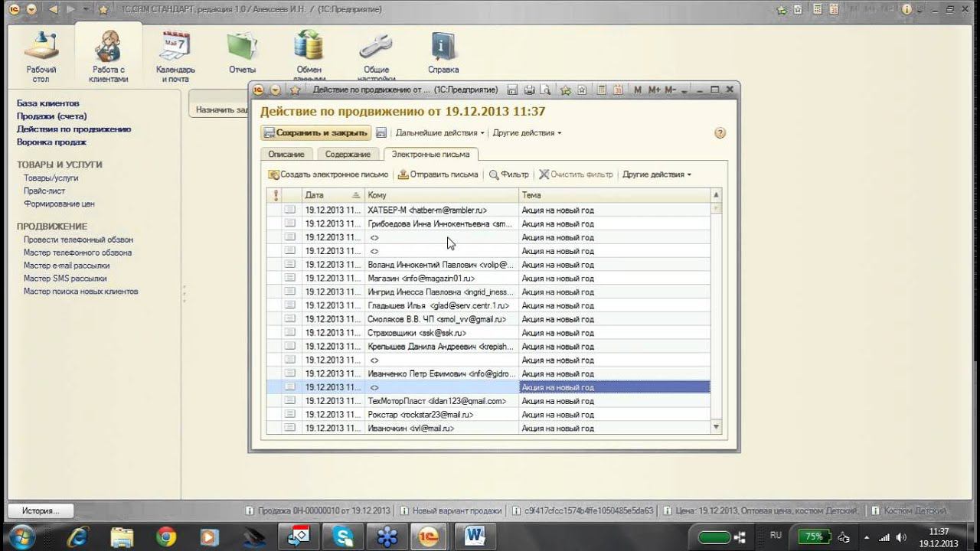
Task: Open the 1C main menu dropdown in the main window
Action: [31, 9]
